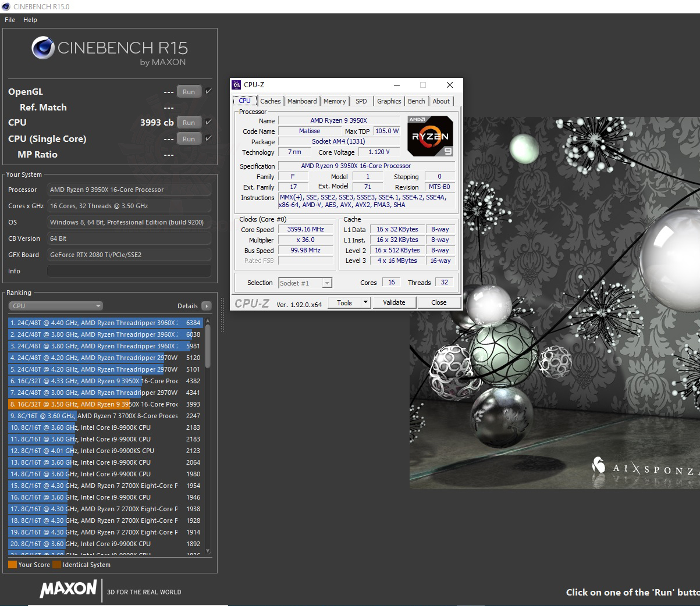This screenshot has width=700, height=606.
Task: Click the AIXSPONZA logo on render image
Action: (x=645, y=467)
